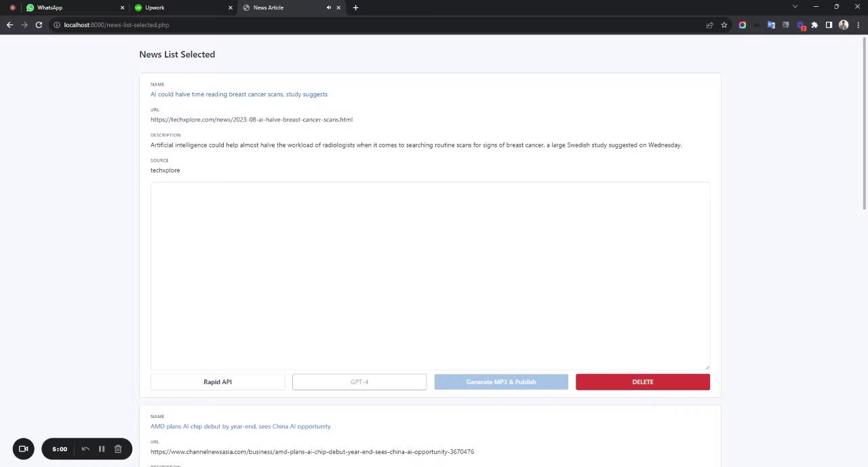Click the techxplore.com URL text
This screenshot has height=467, width=868.
(x=252, y=119)
